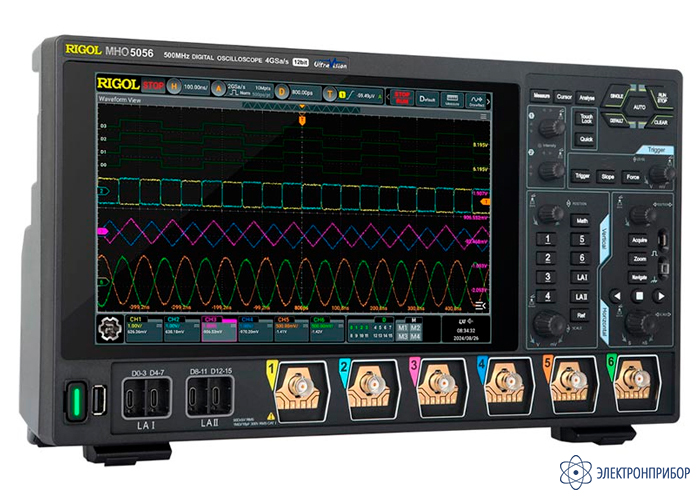This screenshot has height=500, width=700.
Task: Click the trigger level knob
Action: coord(662,174)
